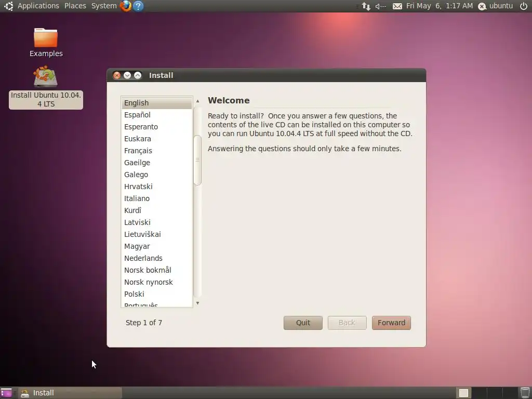This screenshot has height=399, width=532.
Task: Select Lietuviškai in the language list
Action: [x=157, y=234]
